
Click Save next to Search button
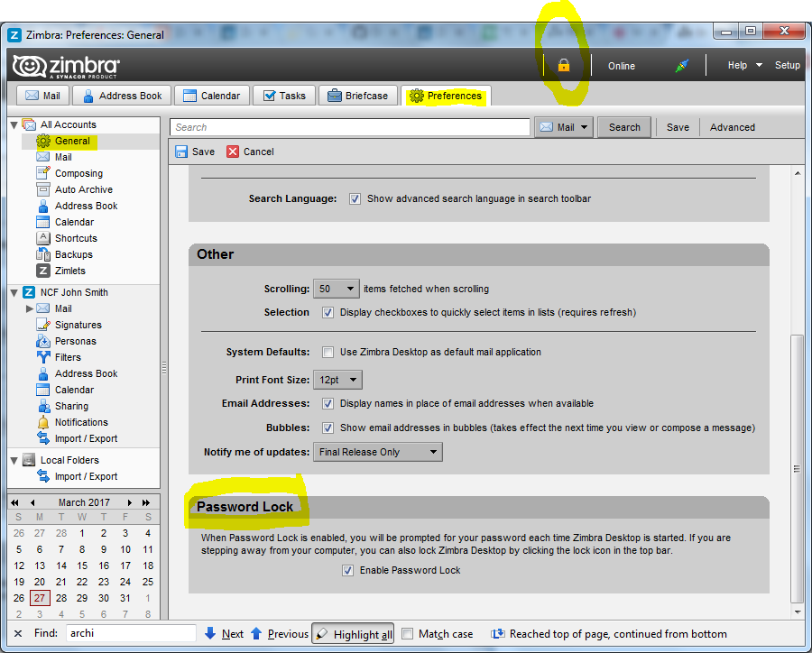678,127
